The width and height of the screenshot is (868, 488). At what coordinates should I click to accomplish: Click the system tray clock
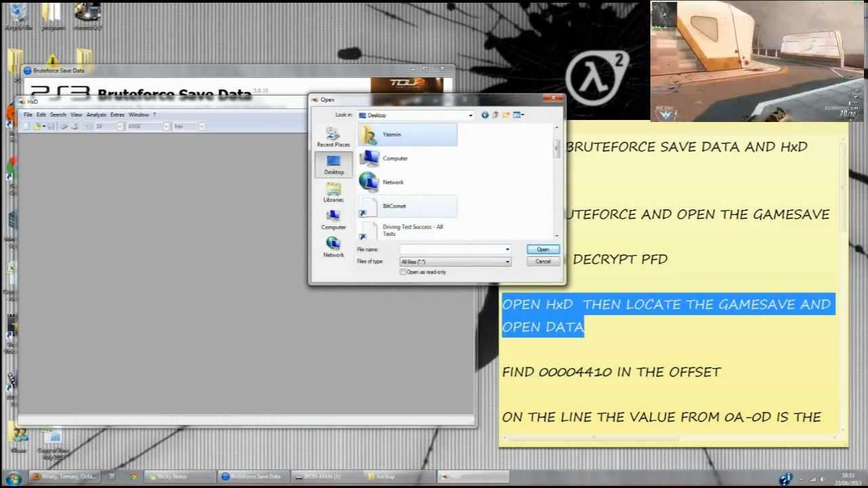click(x=847, y=479)
